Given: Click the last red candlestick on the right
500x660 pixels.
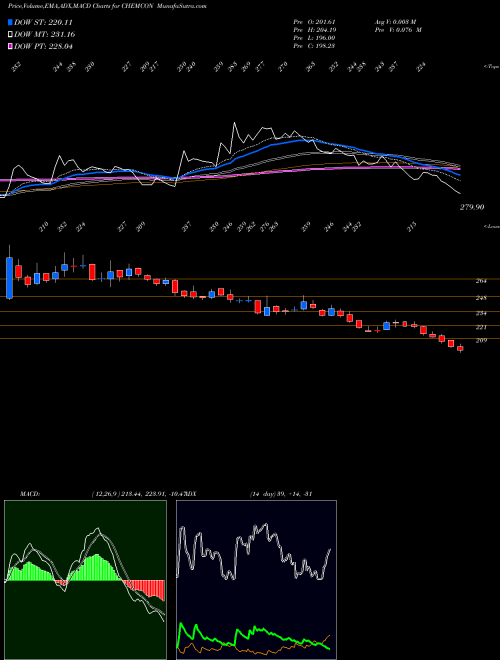Looking at the screenshot, I should point(460,348).
